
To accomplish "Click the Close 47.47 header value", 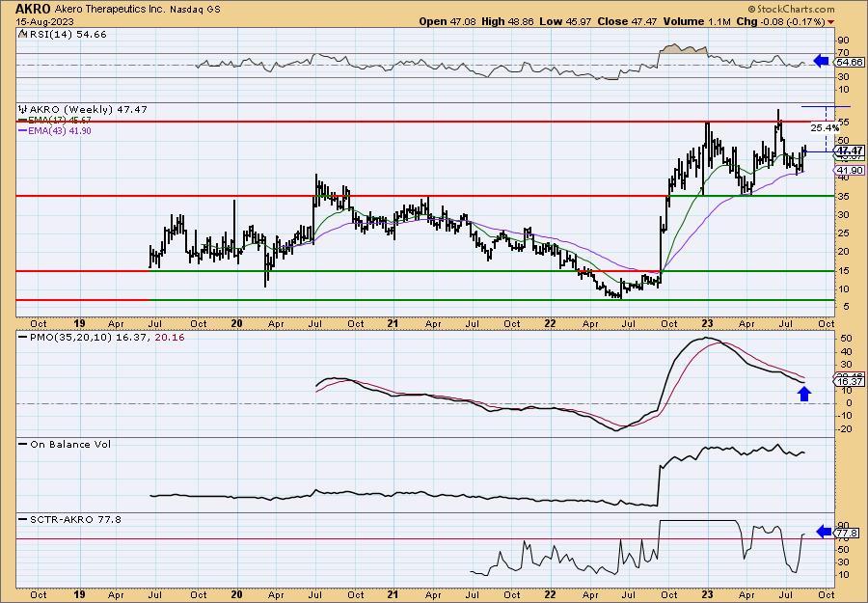I will click(627, 21).
